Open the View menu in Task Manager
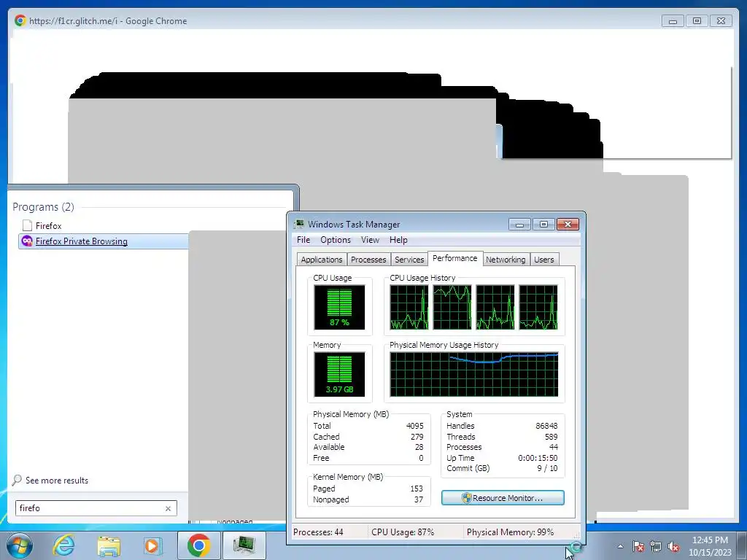Screen dimensions: 747x560 (370, 240)
